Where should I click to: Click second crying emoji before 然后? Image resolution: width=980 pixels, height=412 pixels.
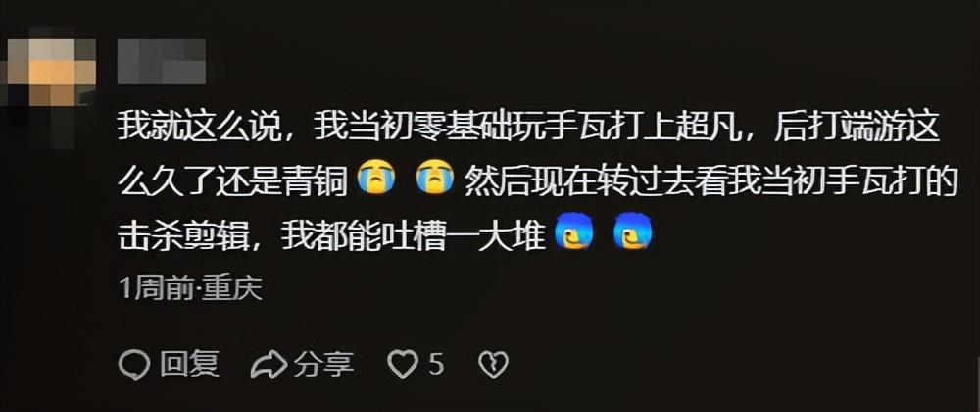(434, 180)
